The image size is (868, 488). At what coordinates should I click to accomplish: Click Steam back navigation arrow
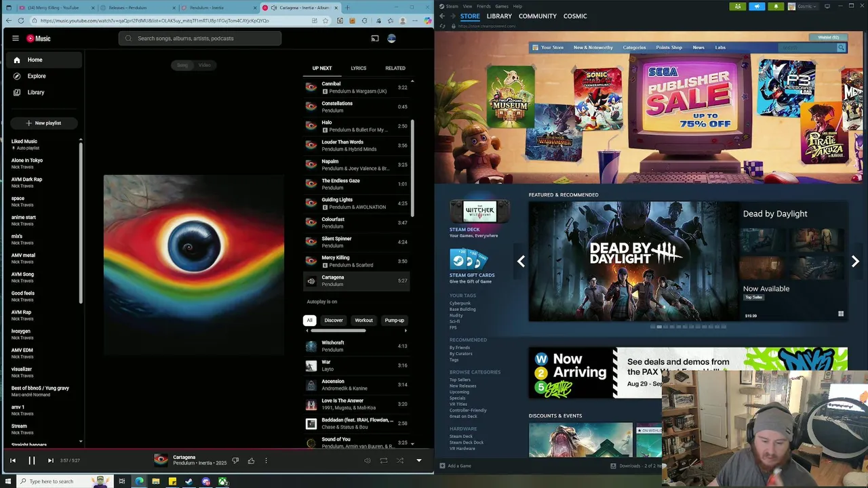(442, 16)
